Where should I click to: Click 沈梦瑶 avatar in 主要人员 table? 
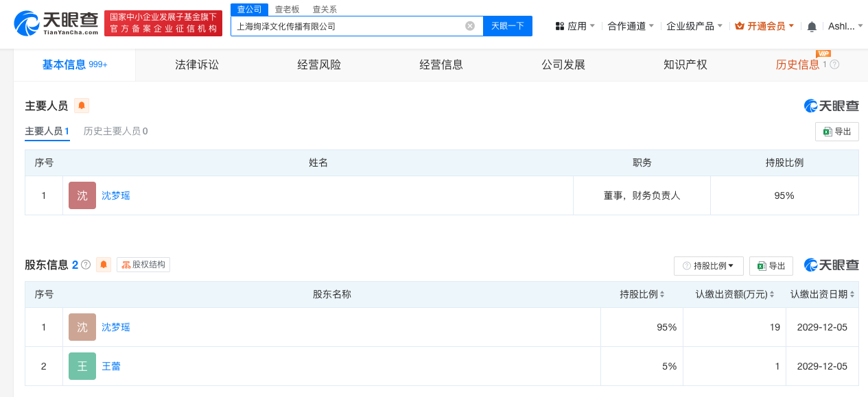[82, 195]
